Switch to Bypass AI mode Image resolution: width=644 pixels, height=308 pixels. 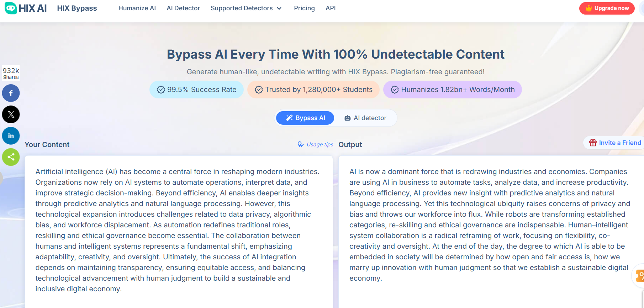[305, 118]
